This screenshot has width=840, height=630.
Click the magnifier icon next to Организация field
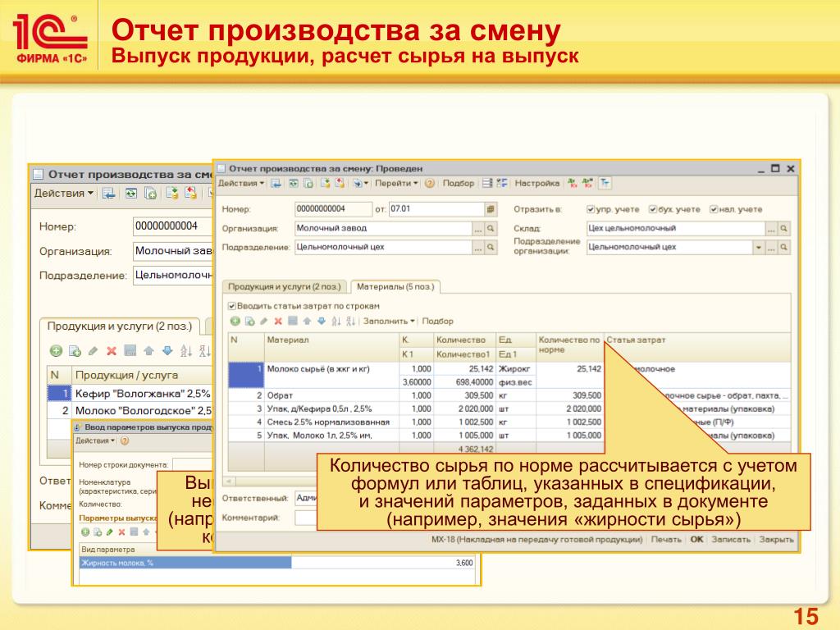click(491, 229)
